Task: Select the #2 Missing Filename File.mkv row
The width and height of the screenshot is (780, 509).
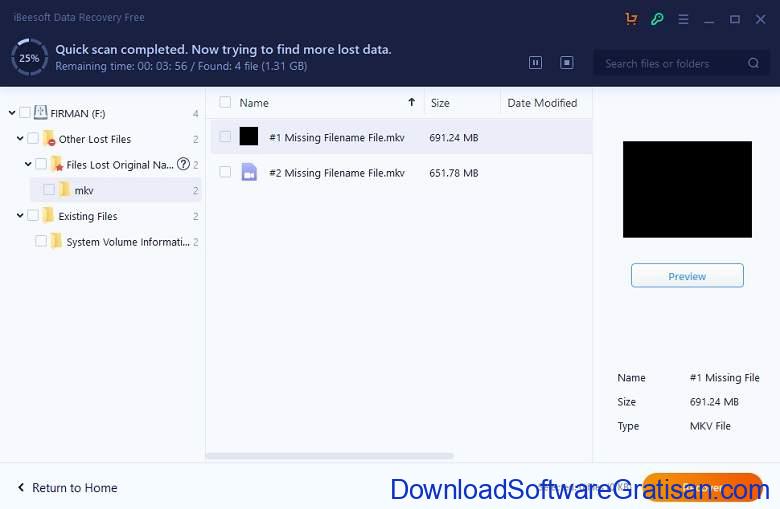Action: [x=401, y=173]
